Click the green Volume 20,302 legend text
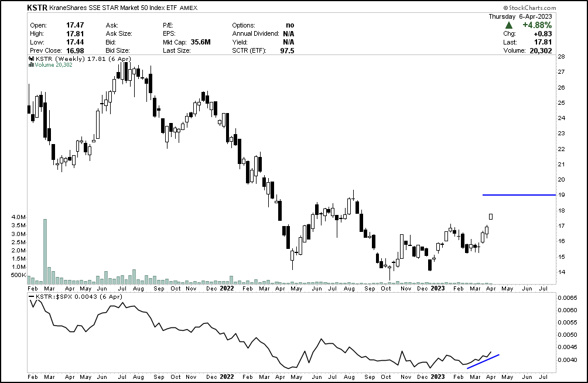 (x=54, y=65)
